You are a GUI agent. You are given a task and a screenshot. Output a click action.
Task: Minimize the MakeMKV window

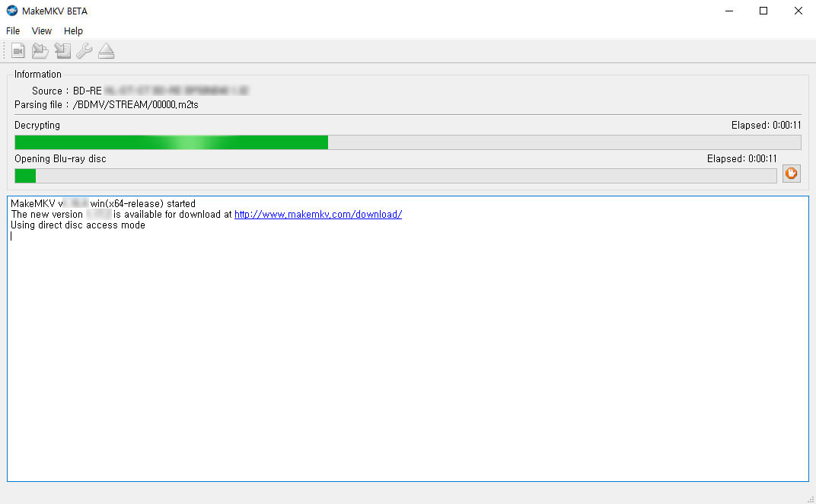[x=729, y=11]
